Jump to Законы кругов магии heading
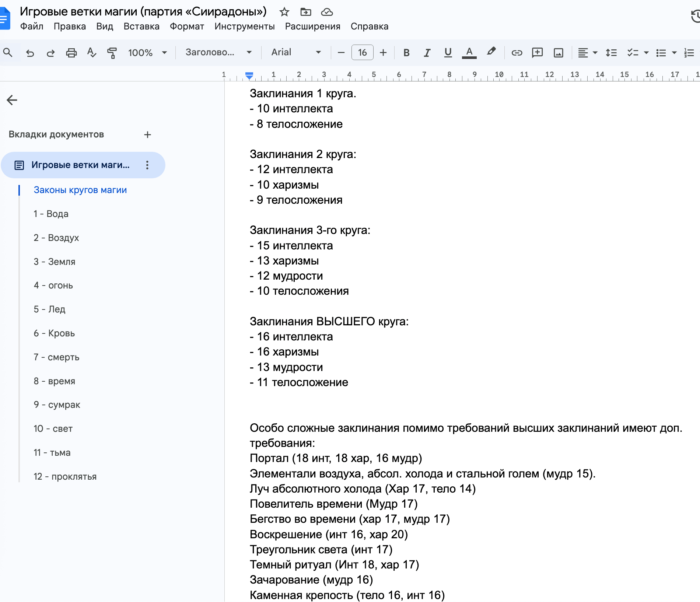This screenshot has height=602, width=700. (x=80, y=190)
